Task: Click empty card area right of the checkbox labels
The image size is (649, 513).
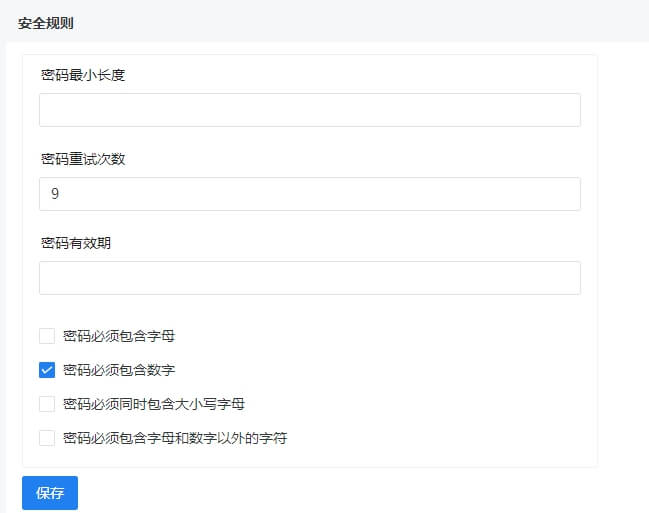Action: [441, 385]
